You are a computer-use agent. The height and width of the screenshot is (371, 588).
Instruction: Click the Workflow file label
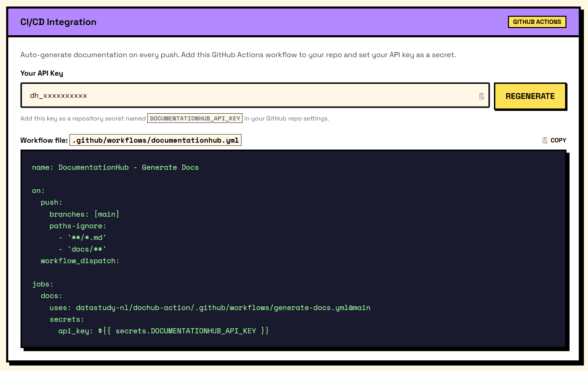click(x=44, y=140)
